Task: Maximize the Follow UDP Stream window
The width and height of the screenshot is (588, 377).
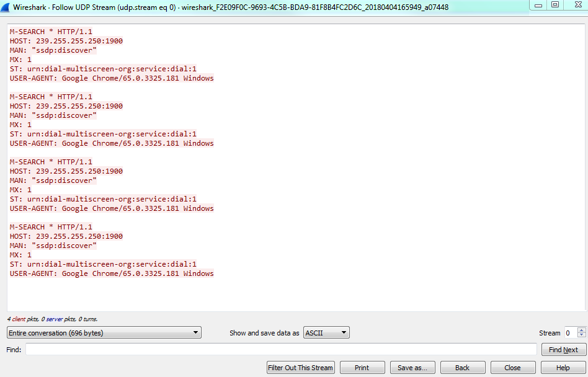Action: pos(555,5)
